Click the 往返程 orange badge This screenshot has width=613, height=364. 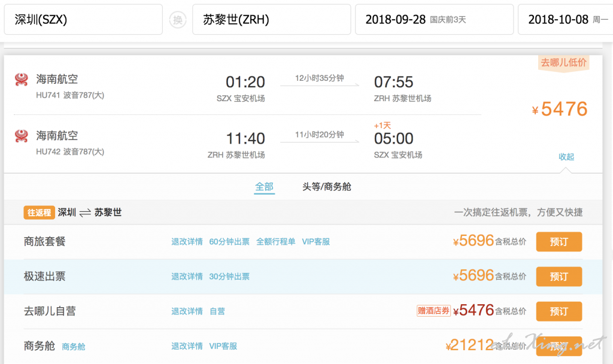pos(39,213)
